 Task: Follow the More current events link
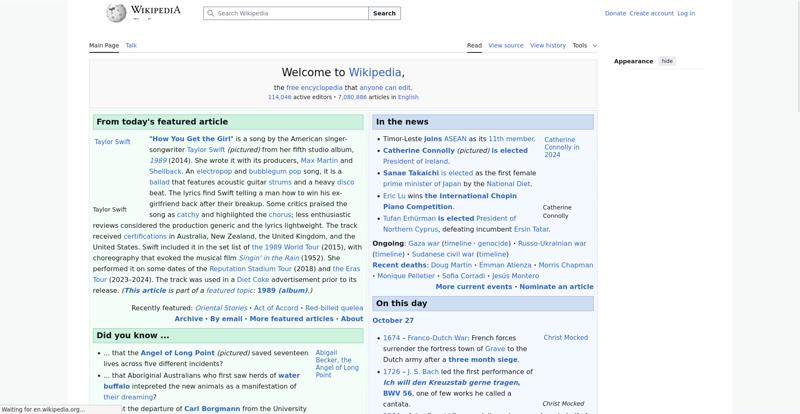pyautogui.click(x=474, y=287)
